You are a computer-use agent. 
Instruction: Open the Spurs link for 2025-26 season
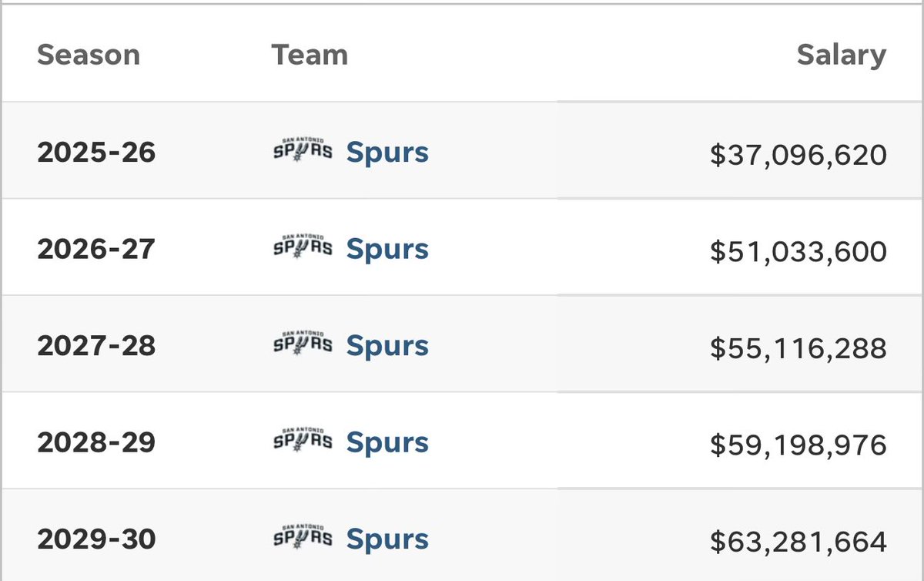point(387,153)
